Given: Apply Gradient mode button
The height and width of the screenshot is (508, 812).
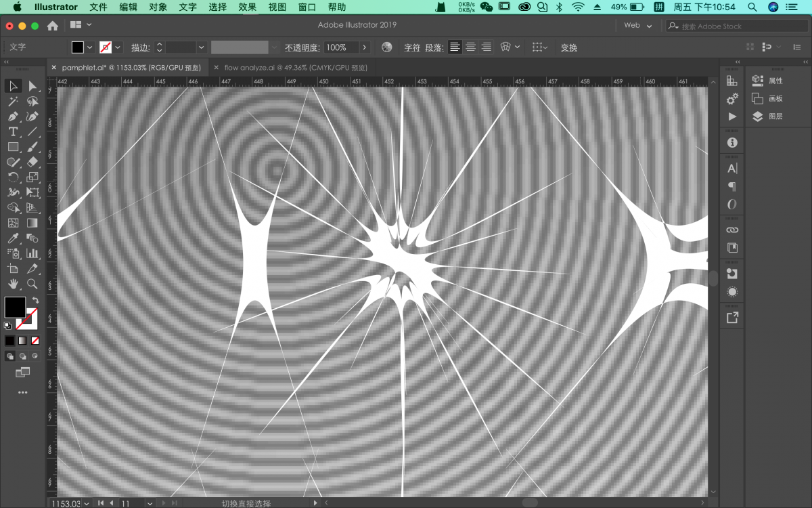Looking at the screenshot, I should click(x=22, y=341).
